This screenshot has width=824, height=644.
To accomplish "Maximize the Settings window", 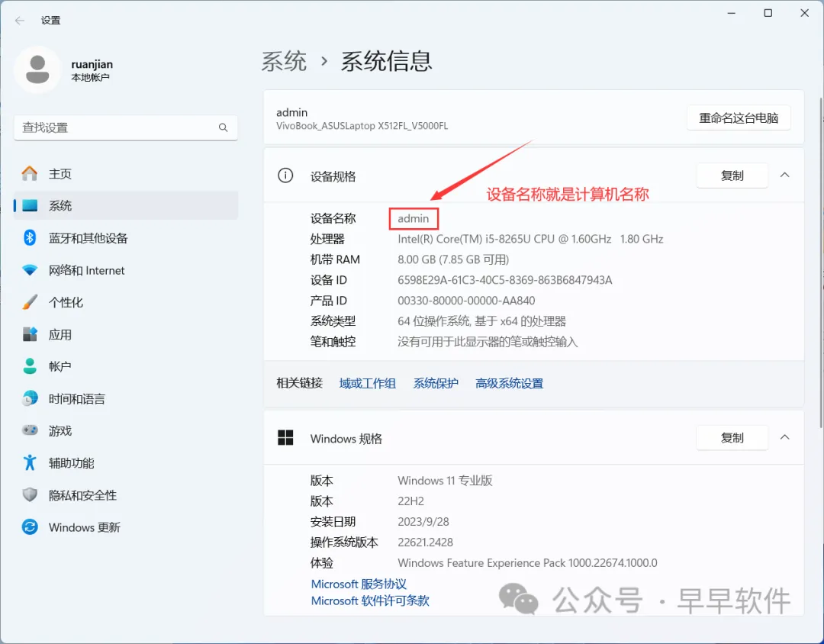I will pyautogui.click(x=768, y=13).
